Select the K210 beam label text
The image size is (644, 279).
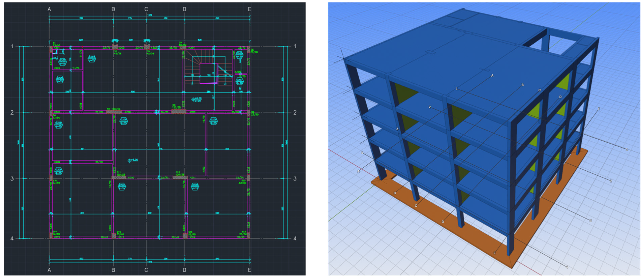pyautogui.click(x=131, y=178)
